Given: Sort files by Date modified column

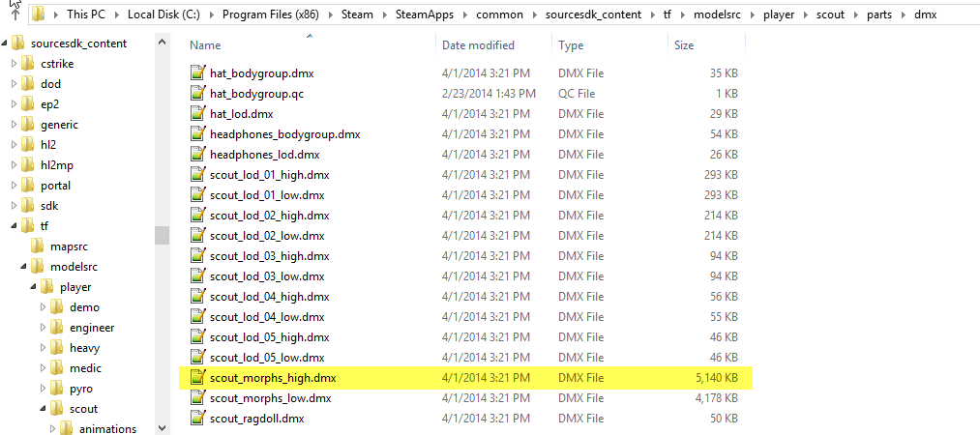Looking at the screenshot, I should 478,44.
